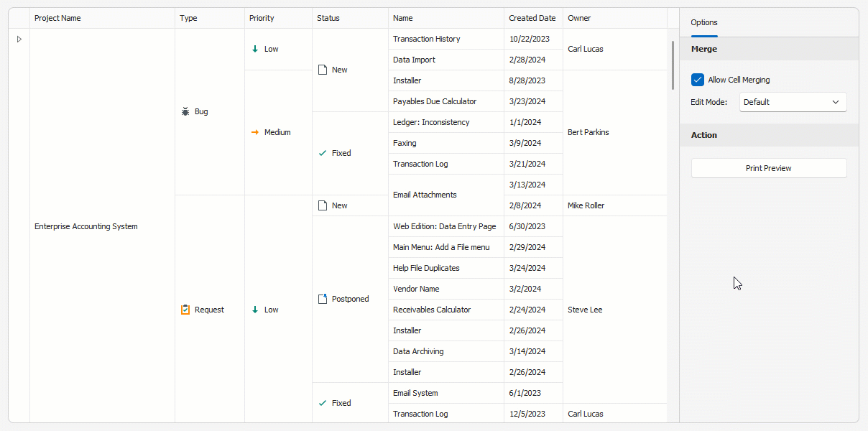This screenshot has width=868, height=431.
Task: Click the orange Medium priority arrow icon
Action: click(254, 132)
